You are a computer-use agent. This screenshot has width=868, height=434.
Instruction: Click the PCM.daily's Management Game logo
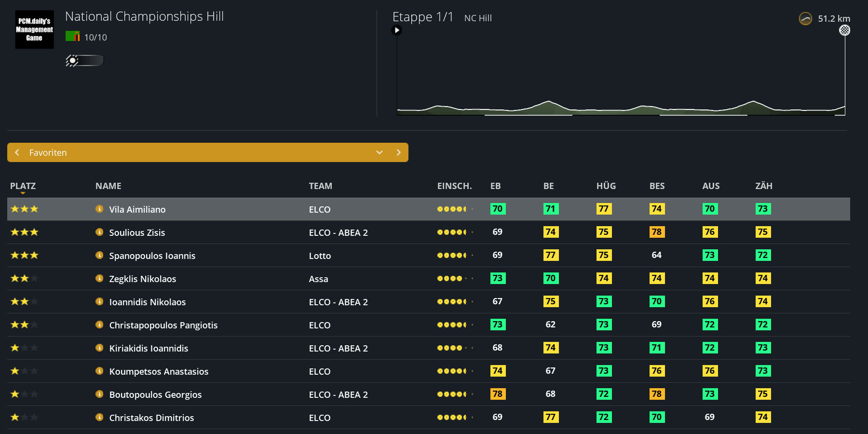[34, 29]
